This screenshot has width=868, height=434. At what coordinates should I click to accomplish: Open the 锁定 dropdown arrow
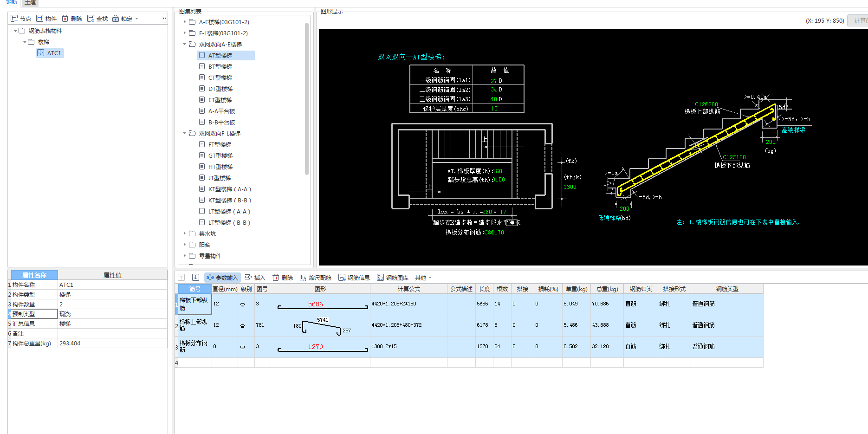coord(136,19)
